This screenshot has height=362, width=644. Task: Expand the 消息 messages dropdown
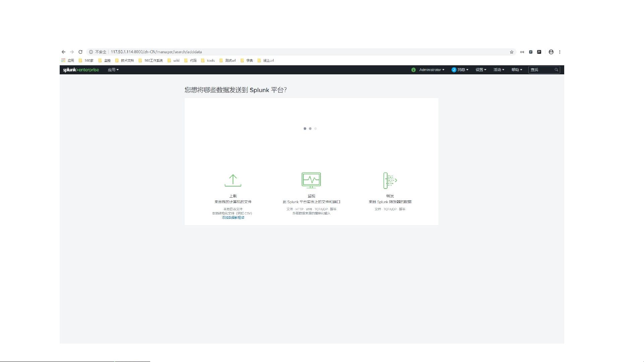pyautogui.click(x=463, y=70)
